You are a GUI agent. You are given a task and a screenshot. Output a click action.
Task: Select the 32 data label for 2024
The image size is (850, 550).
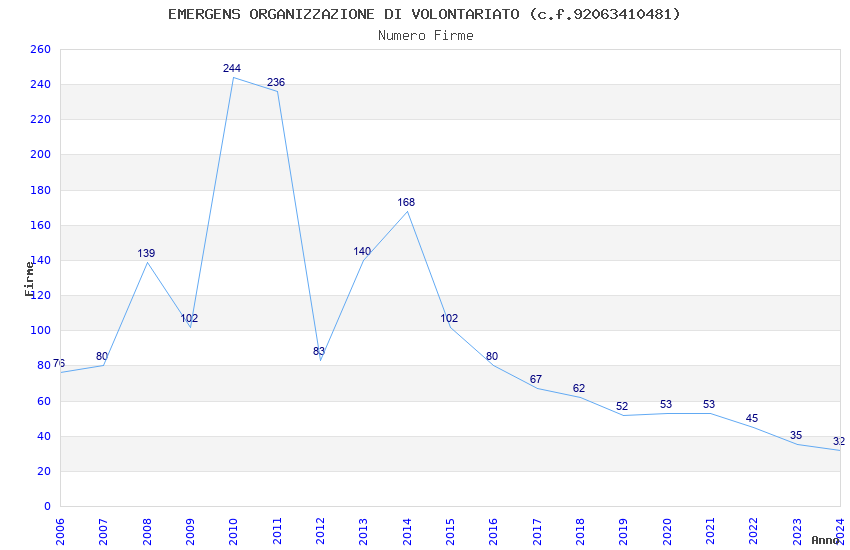(839, 442)
